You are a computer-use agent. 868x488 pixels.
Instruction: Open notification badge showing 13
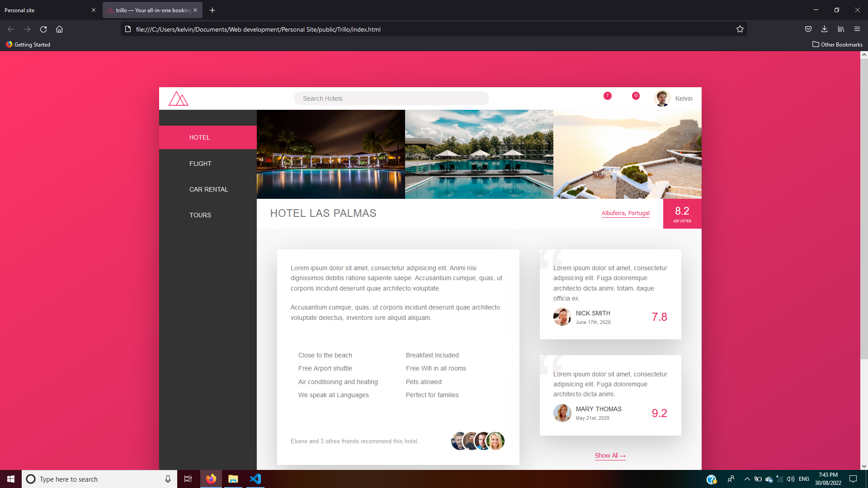tap(636, 96)
